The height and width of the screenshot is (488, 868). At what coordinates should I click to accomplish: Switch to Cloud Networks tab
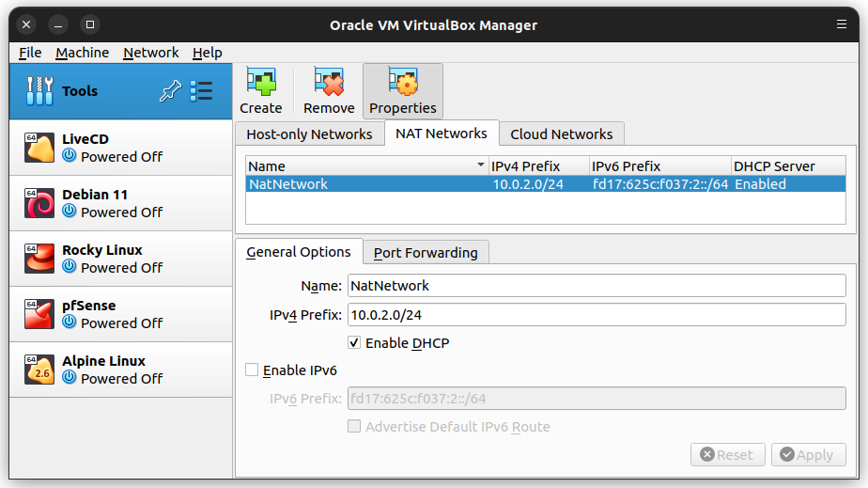(562, 134)
